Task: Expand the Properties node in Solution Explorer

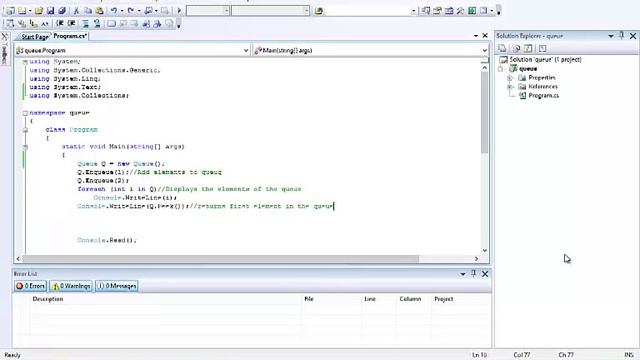Action: (x=510, y=78)
